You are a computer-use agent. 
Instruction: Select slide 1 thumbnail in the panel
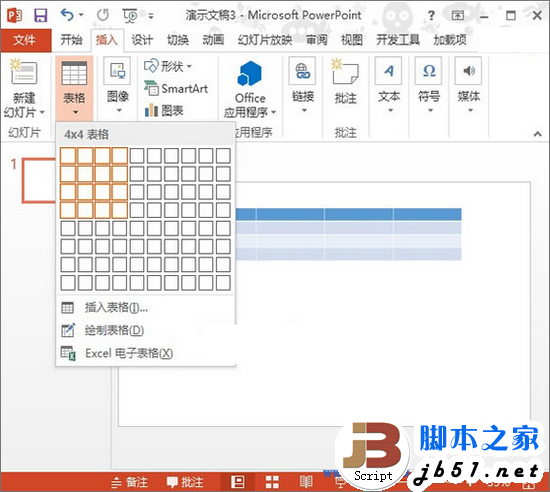(x=39, y=180)
